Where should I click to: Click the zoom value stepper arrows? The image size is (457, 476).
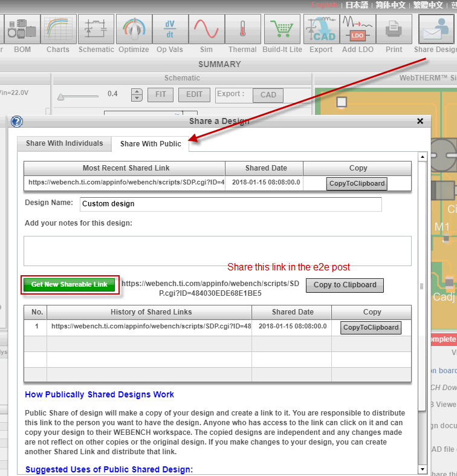[x=137, y=95]
